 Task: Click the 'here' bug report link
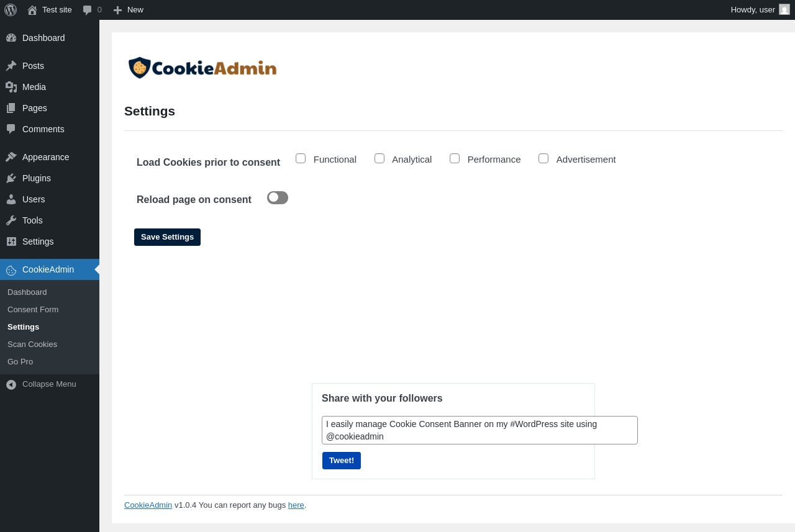[x=296, y=505]
